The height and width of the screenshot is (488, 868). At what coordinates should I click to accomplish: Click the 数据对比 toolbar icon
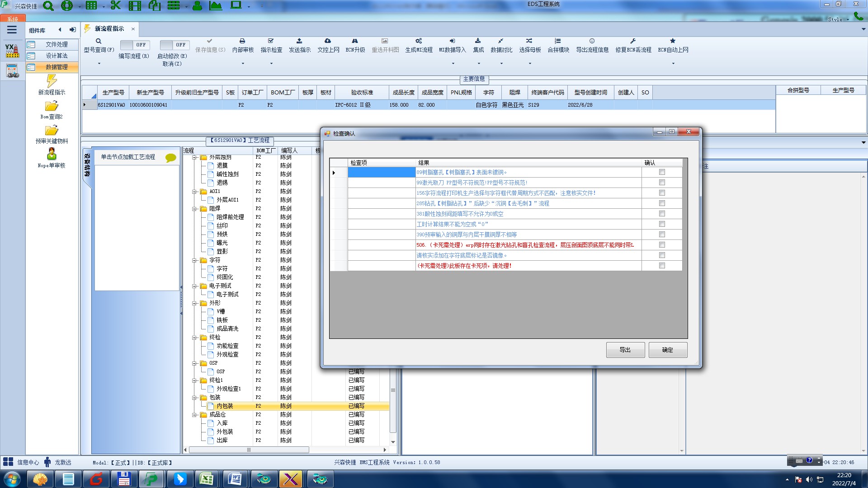[x=501, y=41]
